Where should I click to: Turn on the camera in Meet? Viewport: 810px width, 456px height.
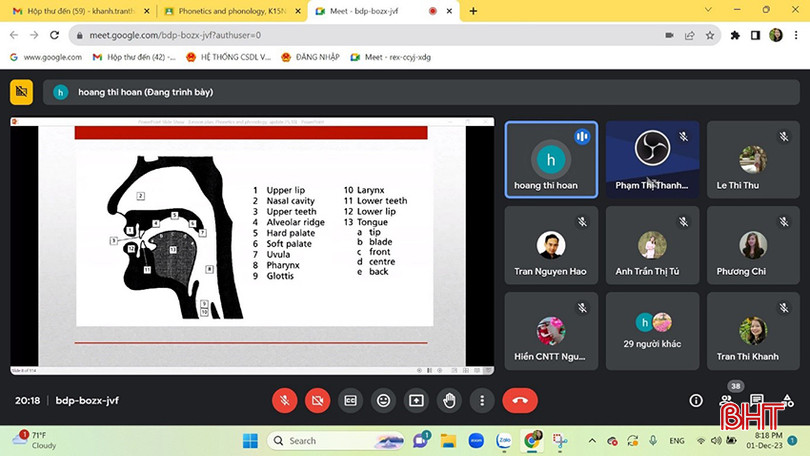coord(318,400)
